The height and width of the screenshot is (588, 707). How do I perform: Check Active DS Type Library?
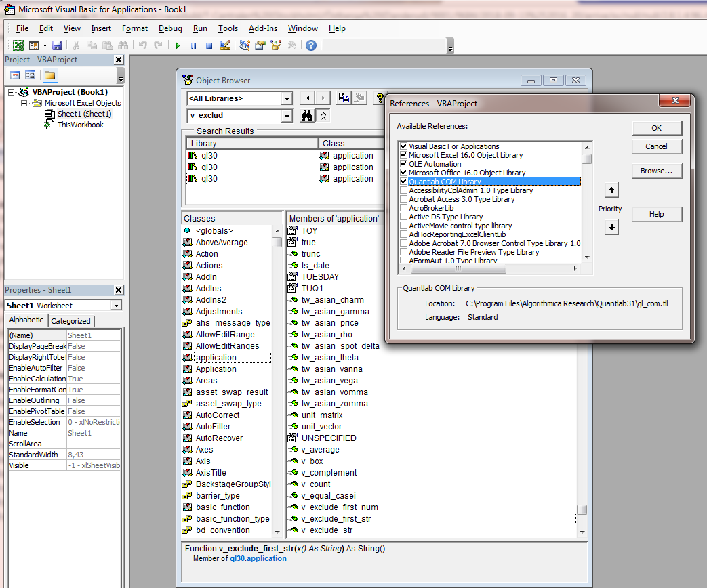pyautogui.click(x=403, y=217)
